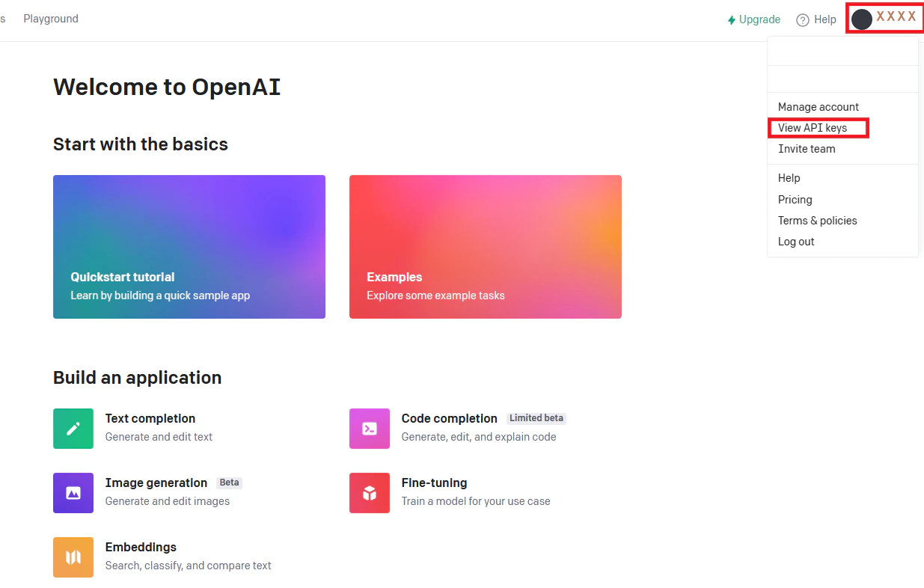Viewport: 924px width, 588px height.
Task: Click the Upgrade link text
Action: (x=759, y=19)
